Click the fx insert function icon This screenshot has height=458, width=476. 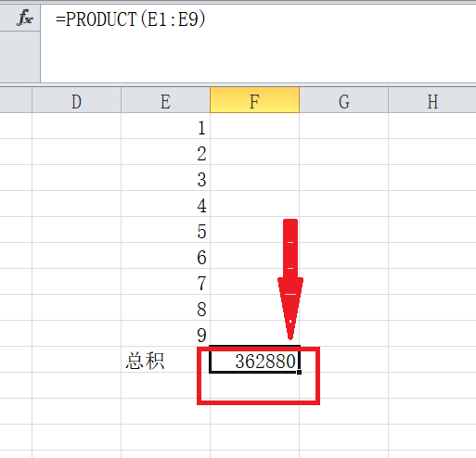point(25,18)
